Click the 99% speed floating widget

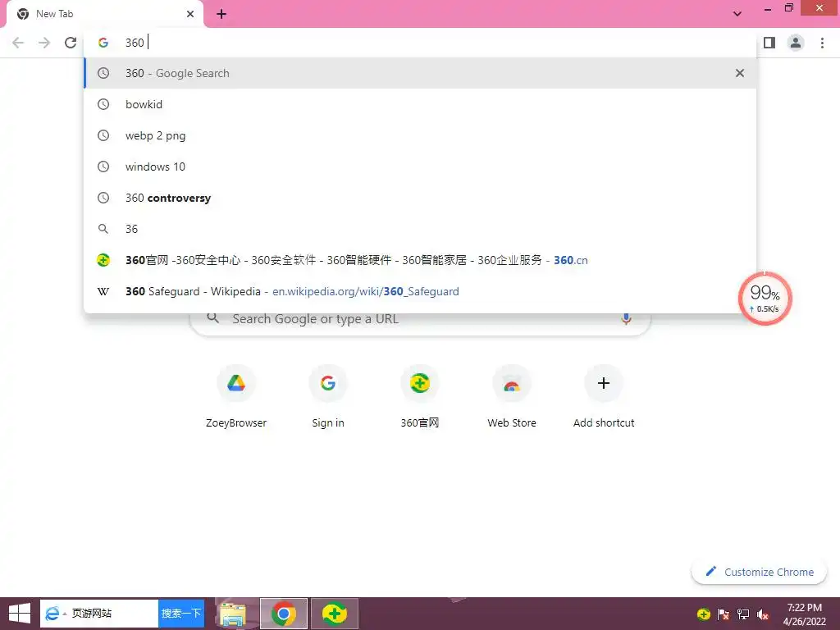pos(765,299)
